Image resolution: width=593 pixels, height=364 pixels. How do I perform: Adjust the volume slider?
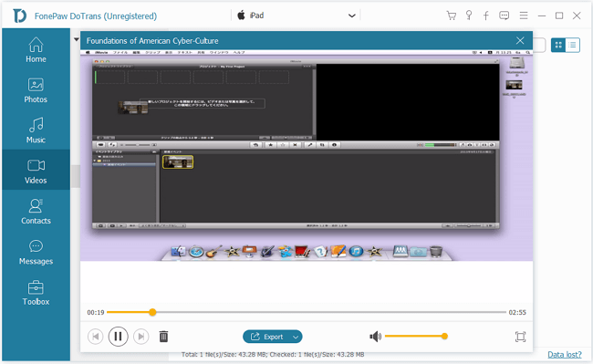click(x=416, y=336)
